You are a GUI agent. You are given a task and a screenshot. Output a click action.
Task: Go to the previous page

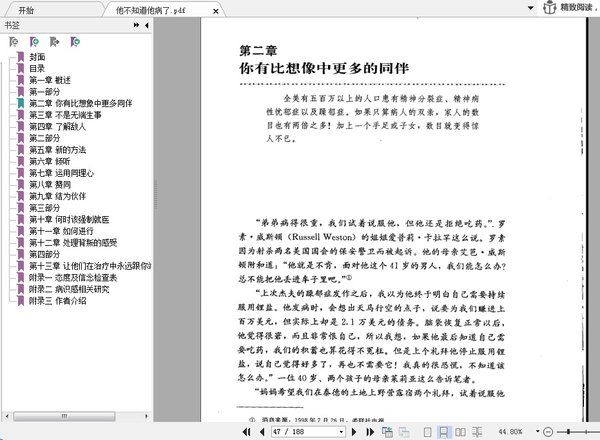(x=262, y=432)
